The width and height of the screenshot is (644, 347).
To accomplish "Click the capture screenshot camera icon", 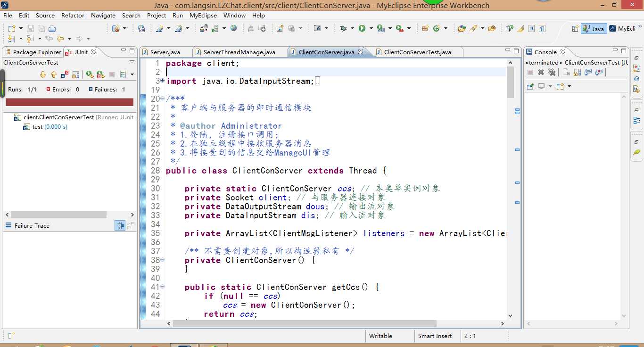I will pos(317,28).
